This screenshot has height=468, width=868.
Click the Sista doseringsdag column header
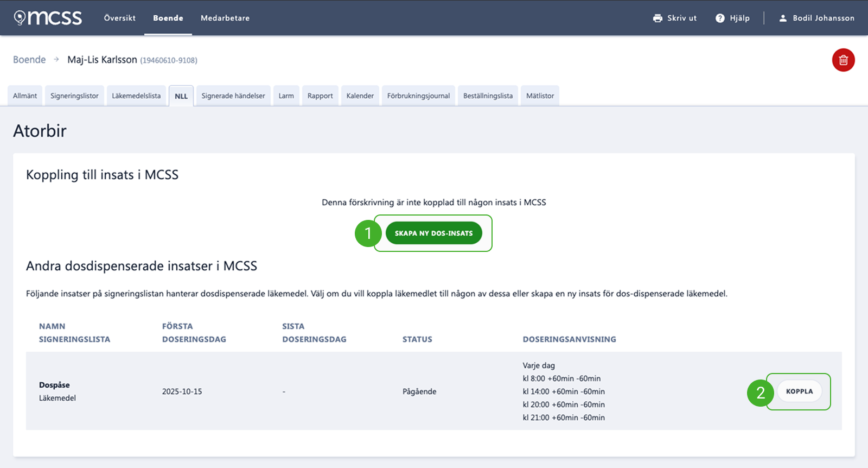pyautogui.click(x=314, y=333)
